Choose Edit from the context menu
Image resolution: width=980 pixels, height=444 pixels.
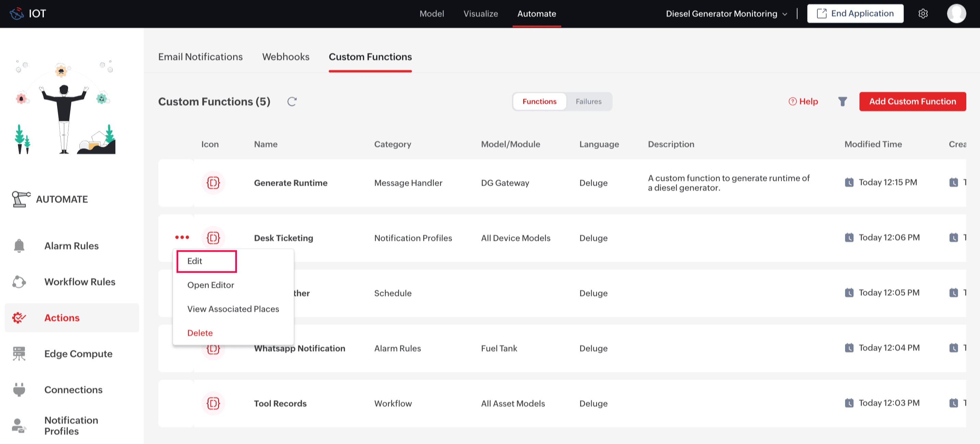[x=206, y=261]
